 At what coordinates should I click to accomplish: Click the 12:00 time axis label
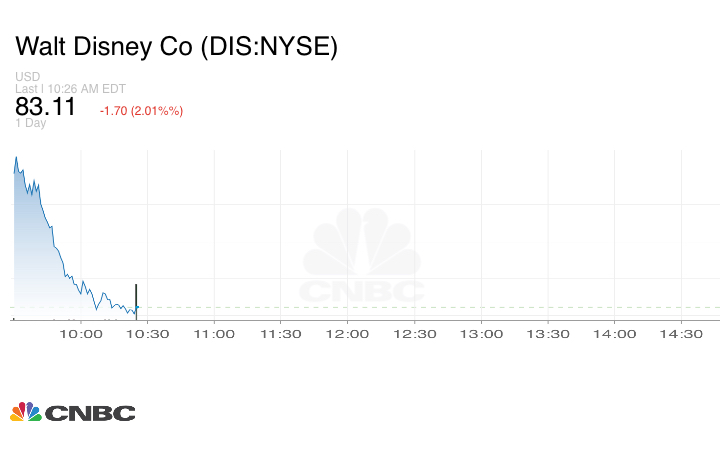coord(348,334)
